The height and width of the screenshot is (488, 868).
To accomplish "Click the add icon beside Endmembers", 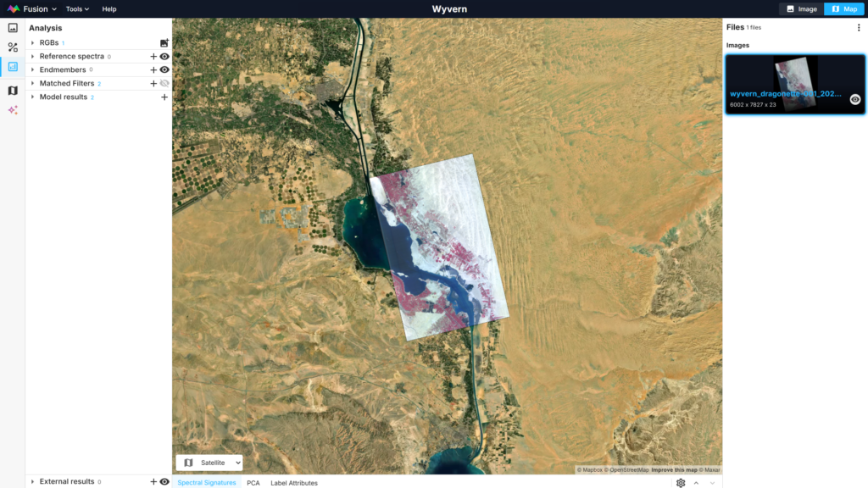I will (153, 69).
